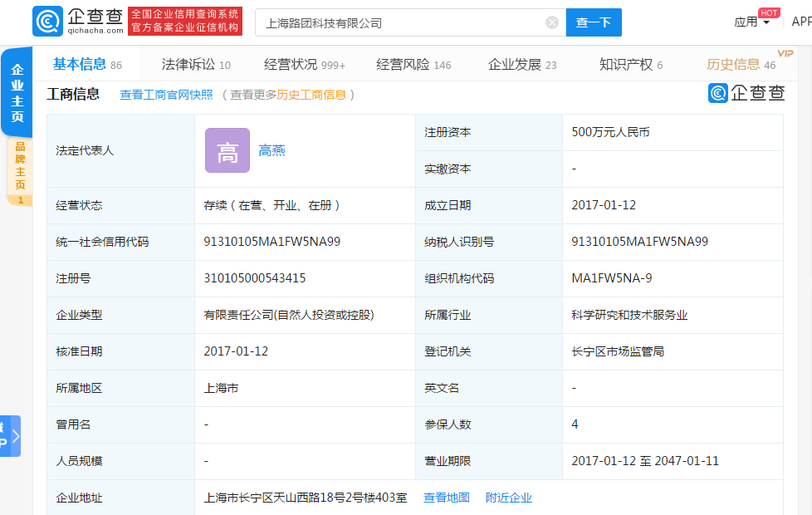The width and height of the screenshot is (812, 515).
Task: Click industry 科学研究和技术服务业 text
Action: point(629,315)
